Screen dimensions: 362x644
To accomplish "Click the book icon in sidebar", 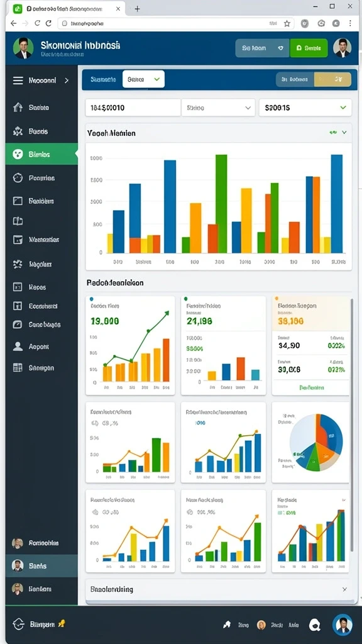I will pos(18,221).
